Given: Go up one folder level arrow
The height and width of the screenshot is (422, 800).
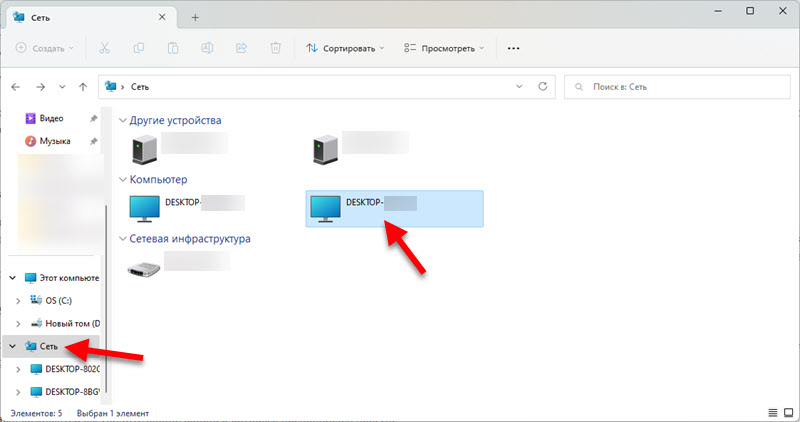Looking at the screenshot, I should [83, 87].
